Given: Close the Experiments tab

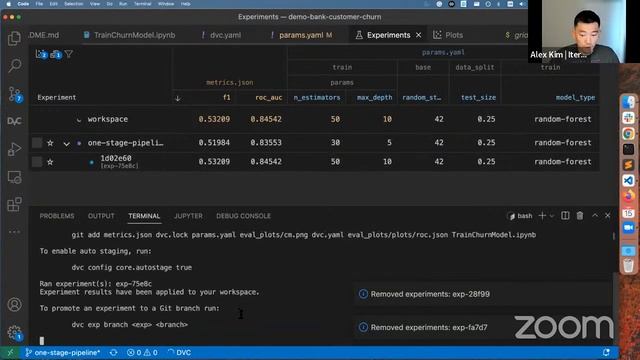Looking at the screenshot, I should 418,35.
